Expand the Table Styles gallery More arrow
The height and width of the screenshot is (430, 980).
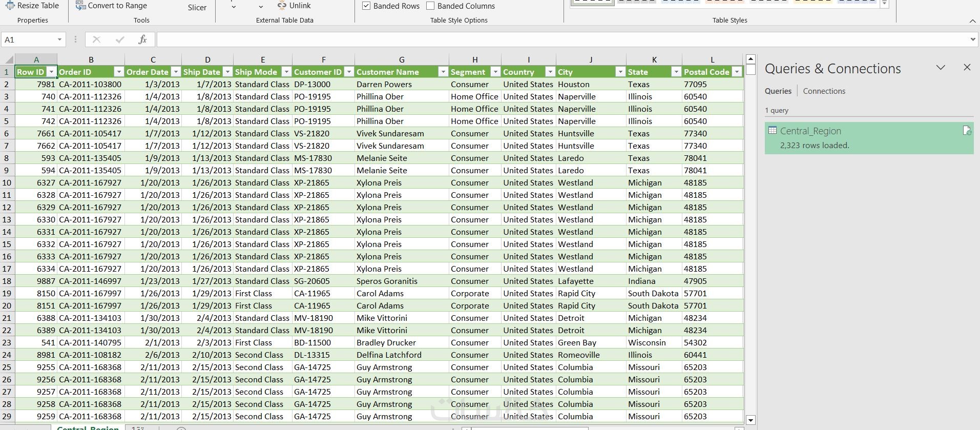click(884, 4)
